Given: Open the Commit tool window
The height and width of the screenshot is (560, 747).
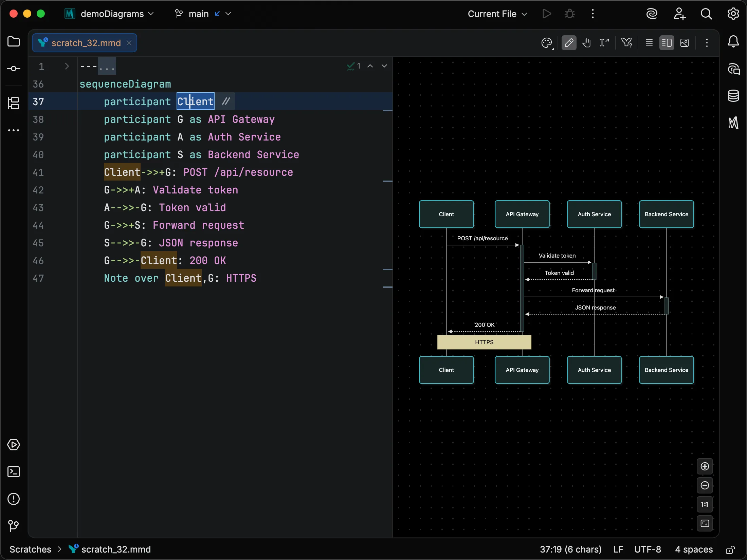Looking at the screenshot, I should [x=14, y=69].
